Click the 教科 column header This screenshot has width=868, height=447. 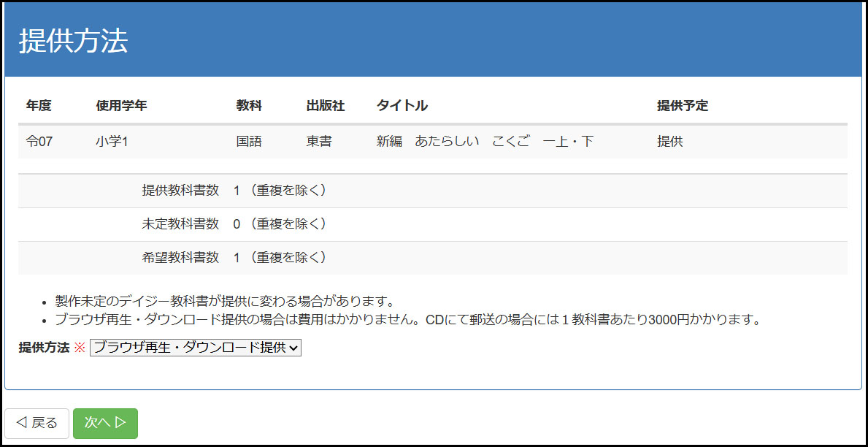(x=249, y=106)
